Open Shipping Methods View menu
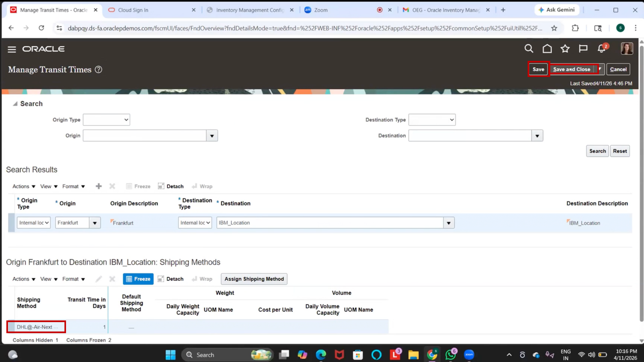This screenshot has width=644, height=362. tap(49, 279)
